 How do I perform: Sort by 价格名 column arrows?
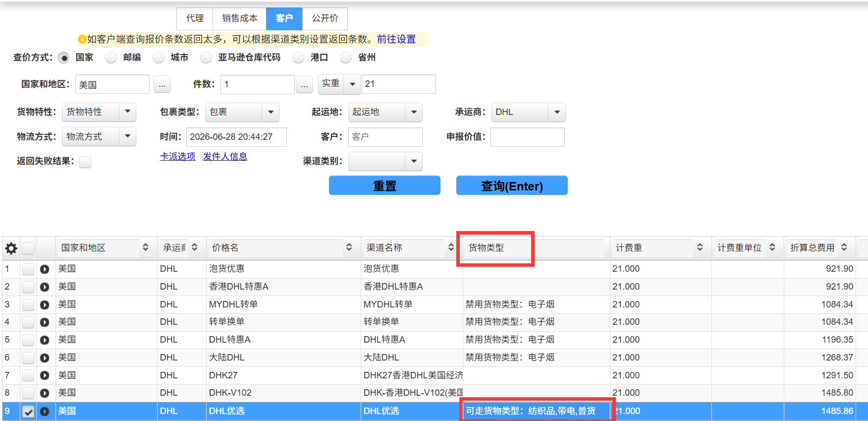(349, 247)
